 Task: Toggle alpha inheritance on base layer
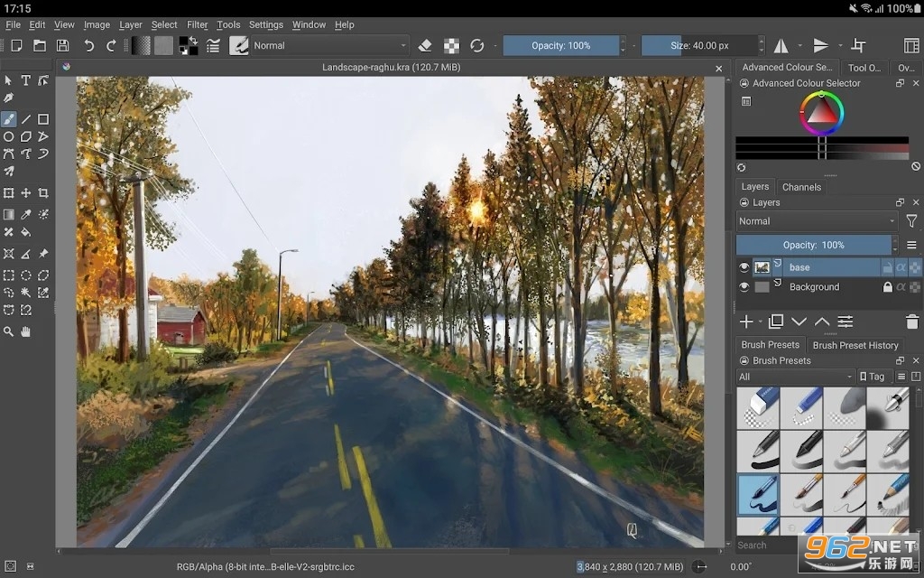pos(901,267)
